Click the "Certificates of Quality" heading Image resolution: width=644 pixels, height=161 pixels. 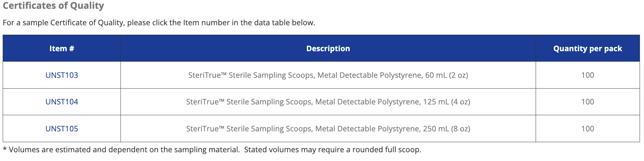click(53, 6)
